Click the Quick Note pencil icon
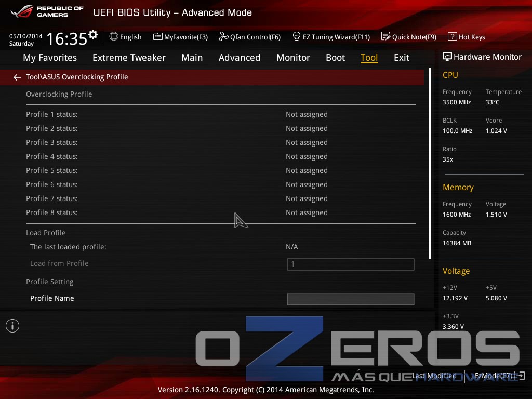Screen dimensions: 532x399 click(386, 37)
